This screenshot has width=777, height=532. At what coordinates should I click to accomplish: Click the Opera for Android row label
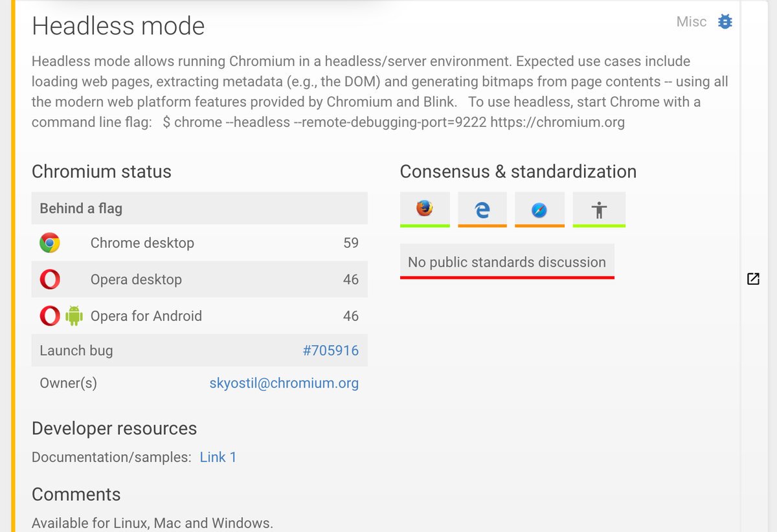[146, 316]
